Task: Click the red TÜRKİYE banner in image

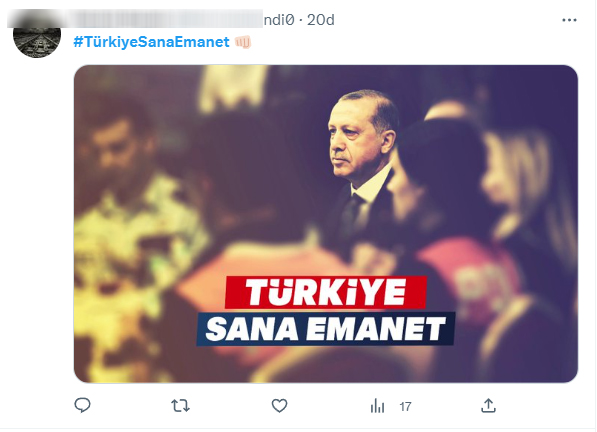Action: coord(326,292)
